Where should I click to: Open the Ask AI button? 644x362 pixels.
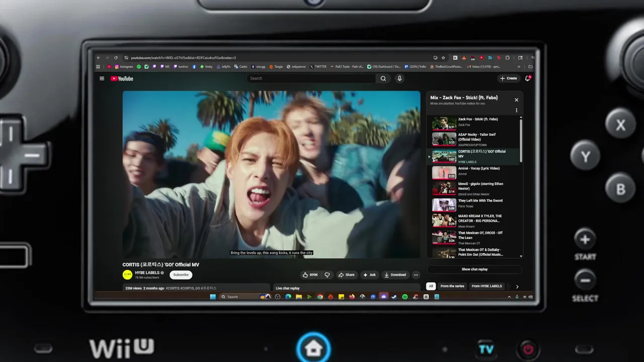click(x=369, y=275)
